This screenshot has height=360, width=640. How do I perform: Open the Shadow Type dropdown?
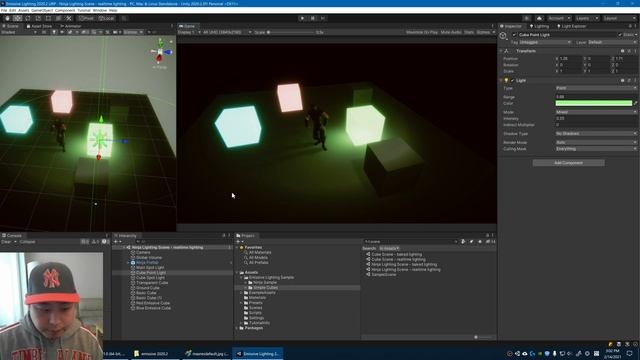pos(596,133)
